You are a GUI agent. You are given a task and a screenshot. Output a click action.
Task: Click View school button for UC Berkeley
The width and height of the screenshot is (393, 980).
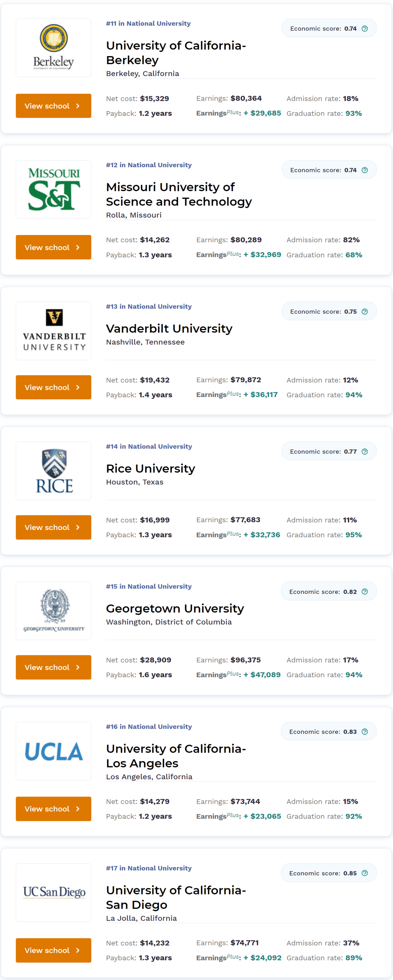(53, 106)
